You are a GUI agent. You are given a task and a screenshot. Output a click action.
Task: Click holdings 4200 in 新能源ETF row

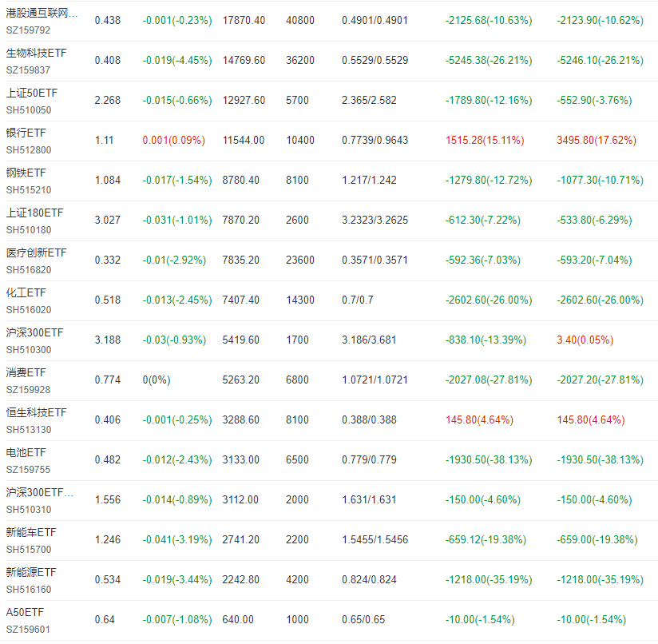pos(297,579)
